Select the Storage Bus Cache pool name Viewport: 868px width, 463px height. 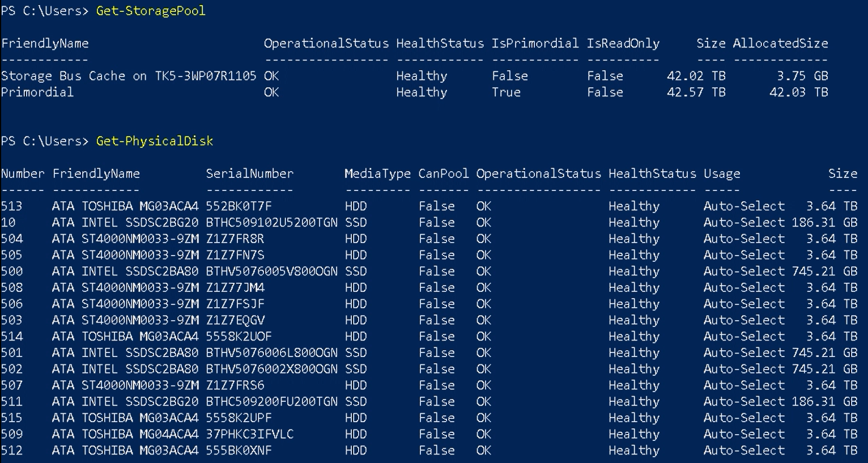point(129,76)
